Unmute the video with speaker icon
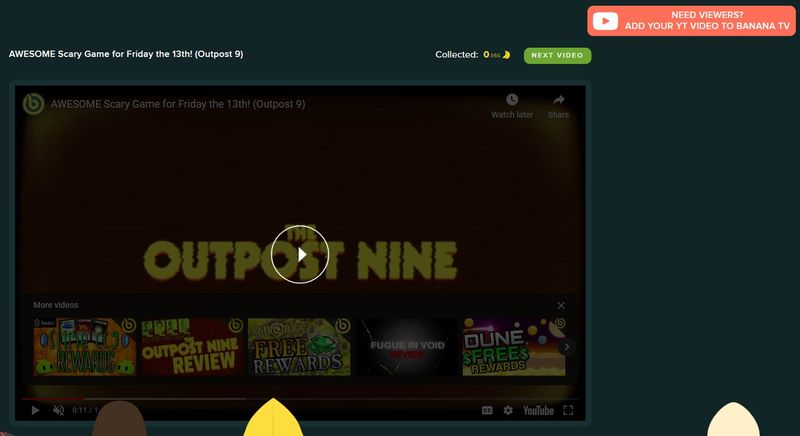This screenshot has width=800, height=436. (x=59, y=410)
